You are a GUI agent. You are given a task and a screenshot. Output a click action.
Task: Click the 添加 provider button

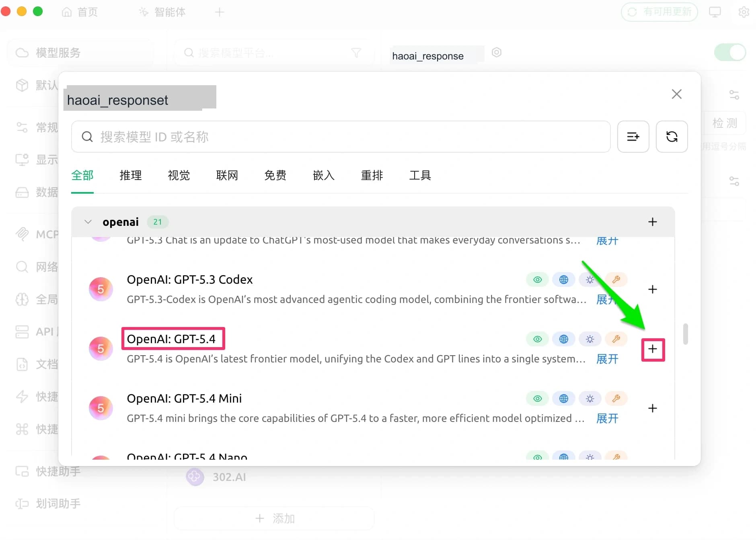pyautogui.click(x=275, y=518)
